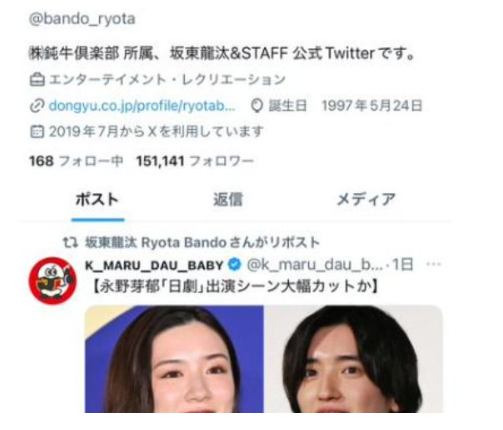Open the right photo of the man
This screenshot has height=430, width=503.
click(x=354, y=359)
